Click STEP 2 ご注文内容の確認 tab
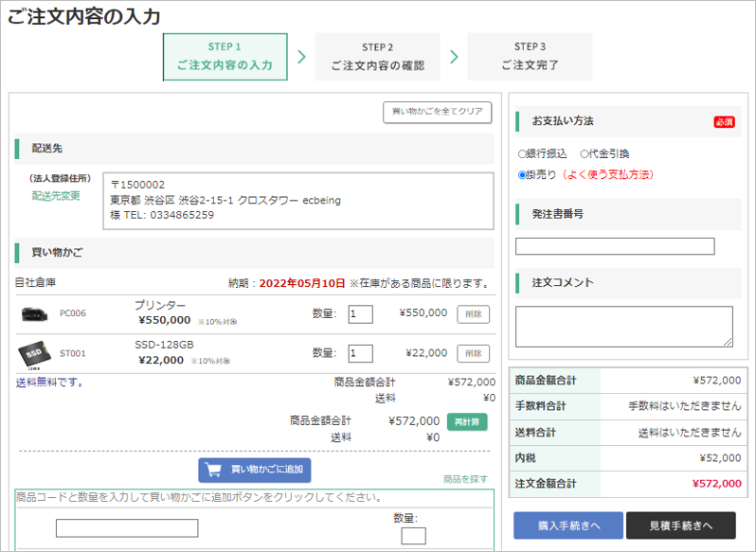 pos(377,57)
